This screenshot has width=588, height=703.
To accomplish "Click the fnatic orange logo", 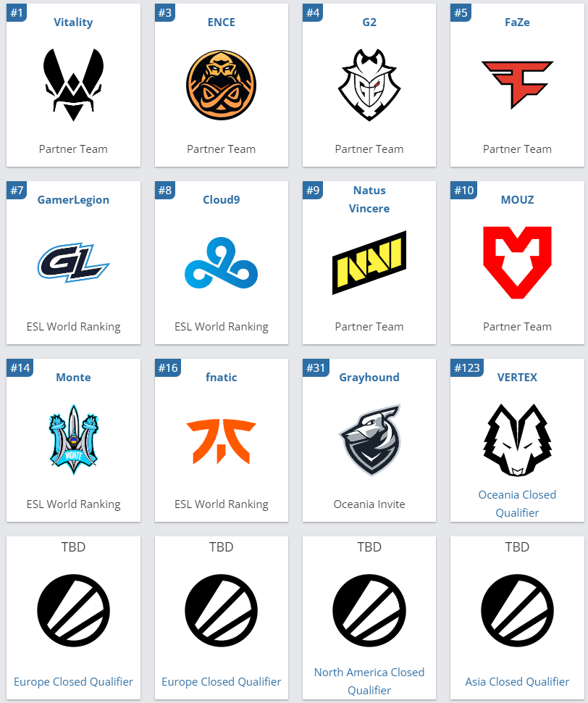I will click(222, 441).
